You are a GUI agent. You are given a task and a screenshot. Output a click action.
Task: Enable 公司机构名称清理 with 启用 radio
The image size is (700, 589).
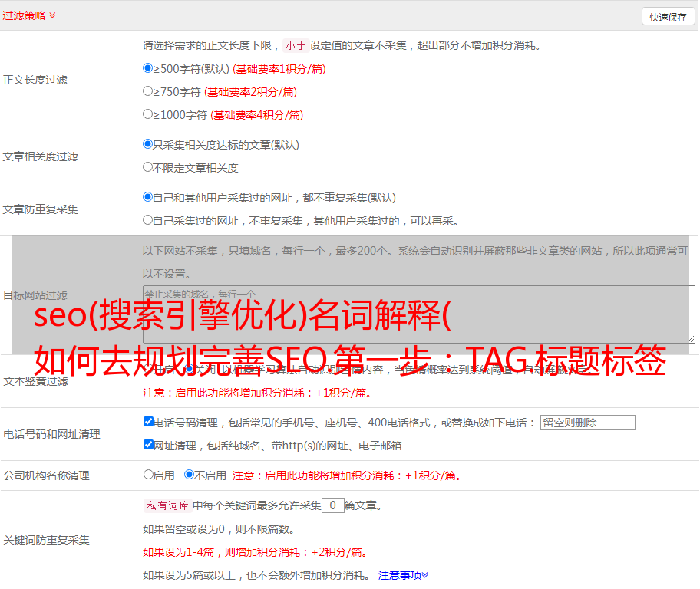[x=148, y=475]
